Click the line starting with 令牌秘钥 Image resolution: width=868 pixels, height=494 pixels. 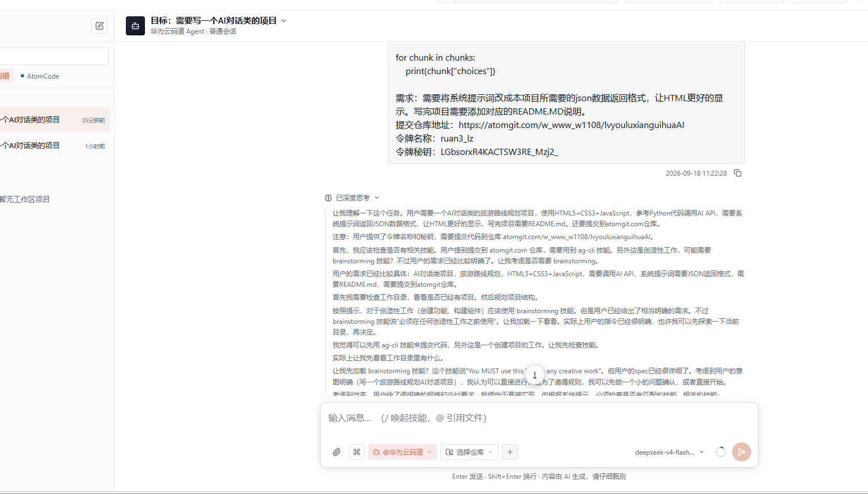[476, 152]
